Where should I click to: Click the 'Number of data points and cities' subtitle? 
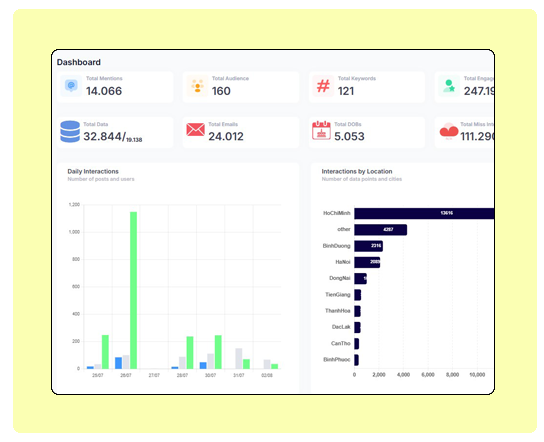tap(362, 179)
